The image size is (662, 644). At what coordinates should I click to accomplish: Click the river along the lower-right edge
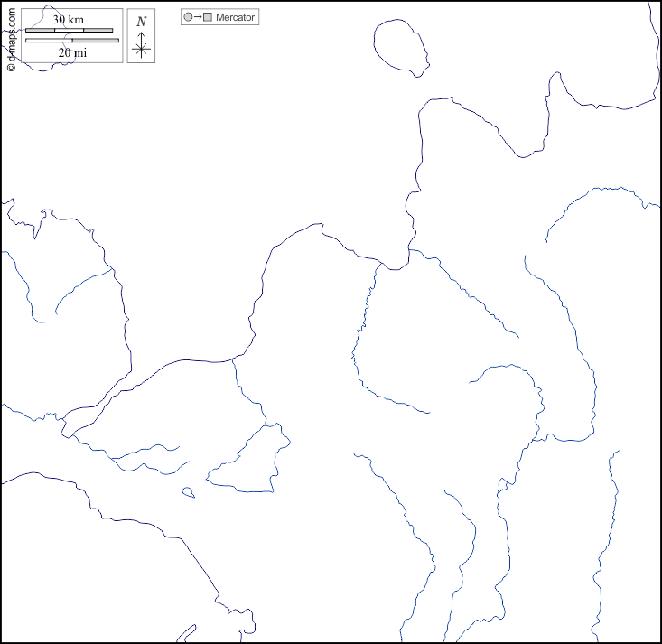pyautogui.click(x=607, y=542)
